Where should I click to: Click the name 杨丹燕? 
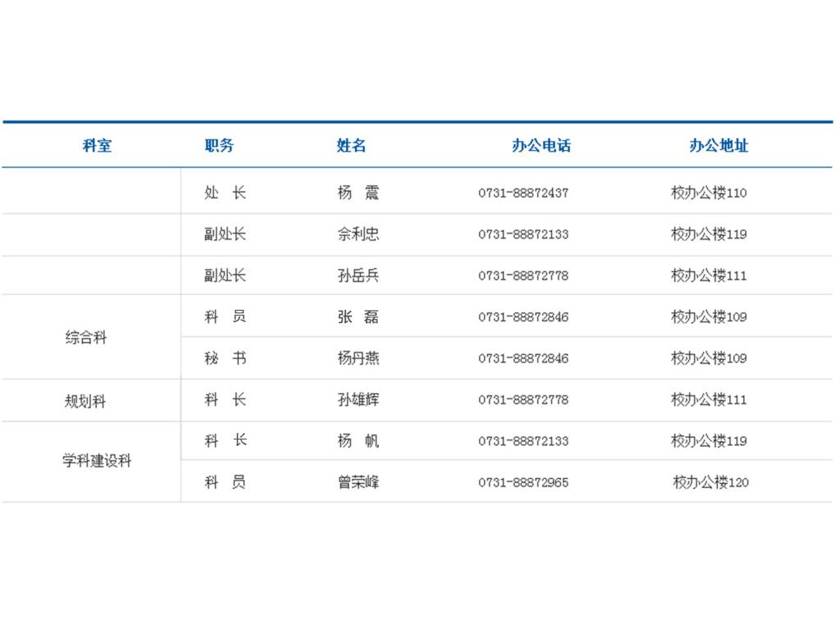(x=358, y=358)
